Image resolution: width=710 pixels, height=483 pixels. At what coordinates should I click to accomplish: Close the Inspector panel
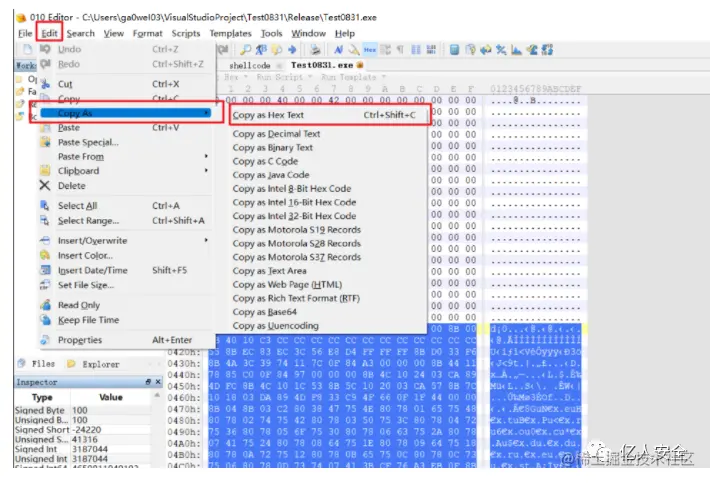158,382
